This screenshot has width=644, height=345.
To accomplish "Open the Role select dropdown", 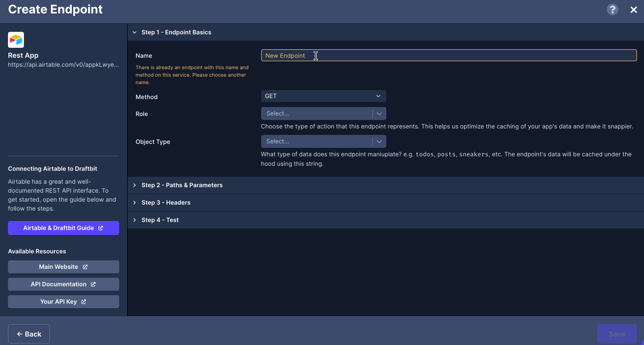I will [x=323, y=114].
